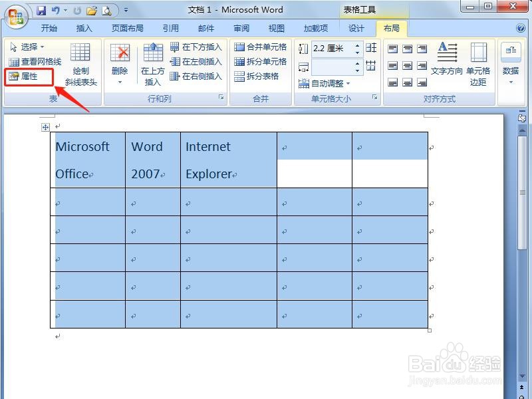Viewport: 532px width, 399px height.
Task: Undo last action in quick toolbar
Action: pyautogui.click(x=56, y=11)
